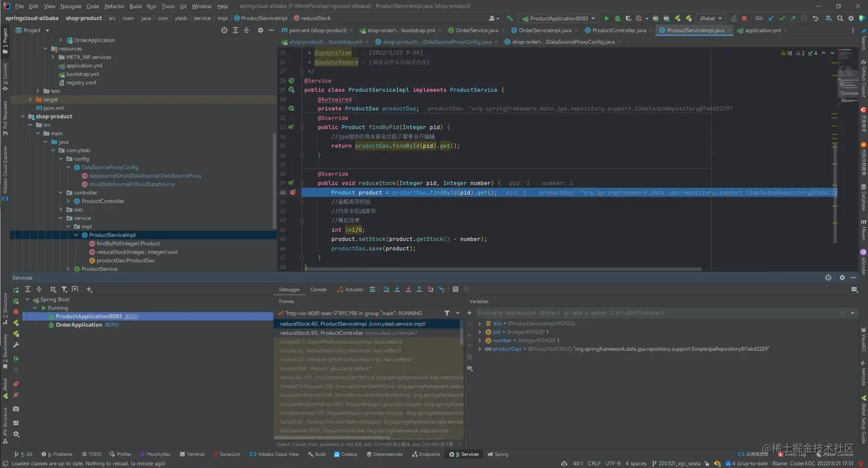Click Step Into in debugger toolbar
The width and height of the screenshot is (868, 468).
click(x=397, y=289)
